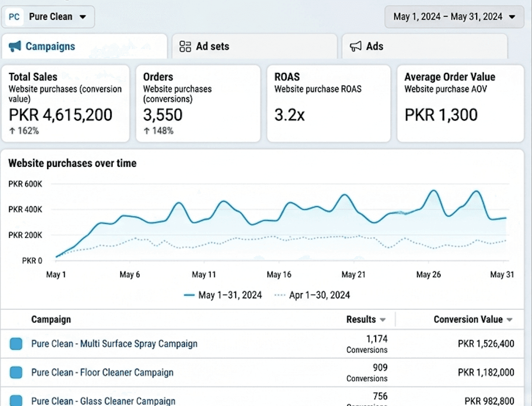Click the PKR 1,300 AOV value

441,115
